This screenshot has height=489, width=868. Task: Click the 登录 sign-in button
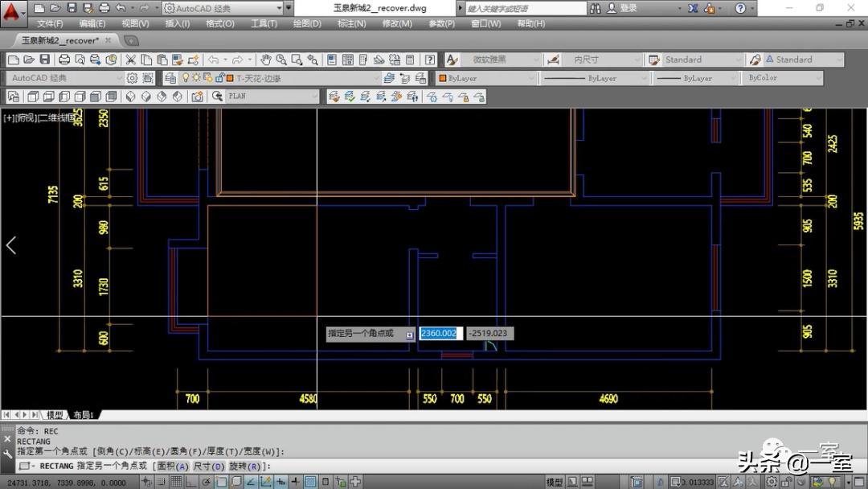pyautogui.click(x=628, y=8)
